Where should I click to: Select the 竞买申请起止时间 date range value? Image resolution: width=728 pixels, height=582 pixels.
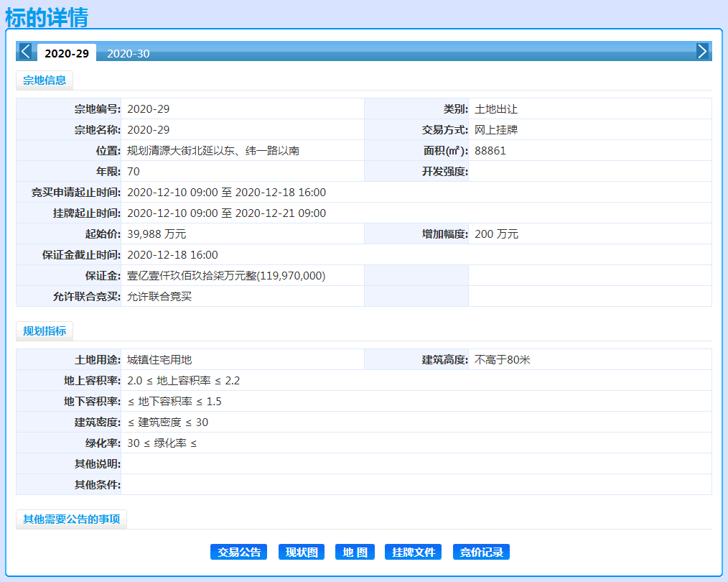pyautogui.click(x=227, y=193)
